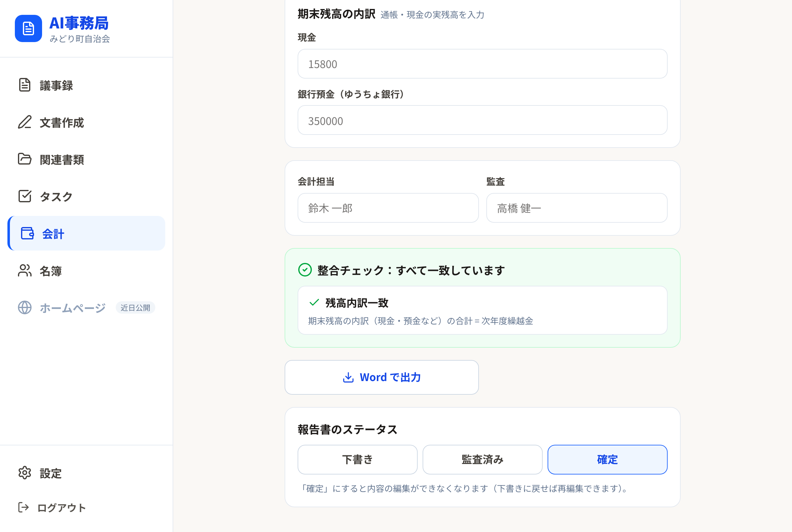Choose the 確定 status button

607,459
